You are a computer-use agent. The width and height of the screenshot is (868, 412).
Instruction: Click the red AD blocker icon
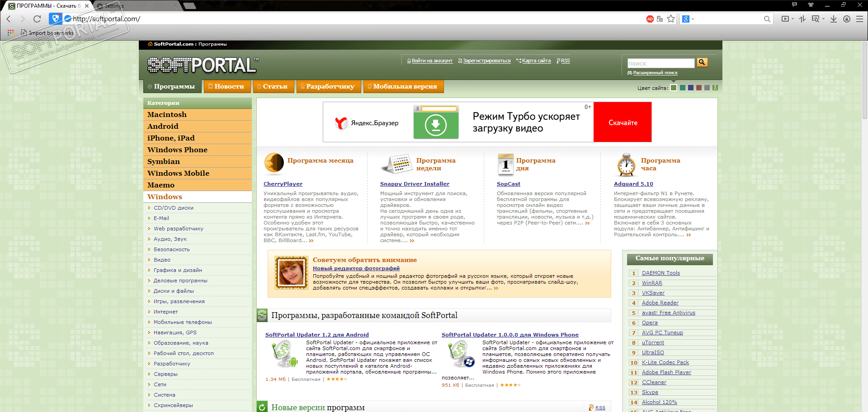pos(650,19)
